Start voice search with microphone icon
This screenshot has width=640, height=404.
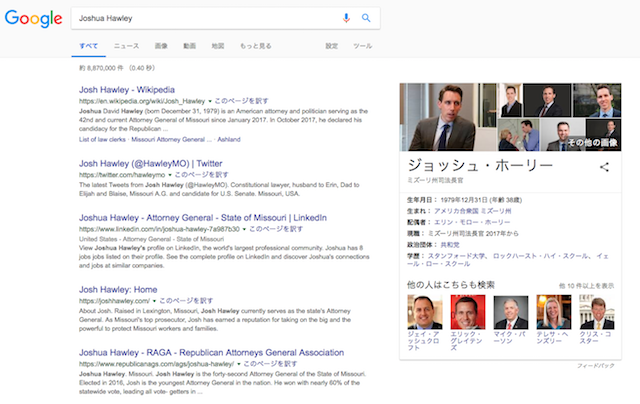pyautogui.click(x=346, y=18)
